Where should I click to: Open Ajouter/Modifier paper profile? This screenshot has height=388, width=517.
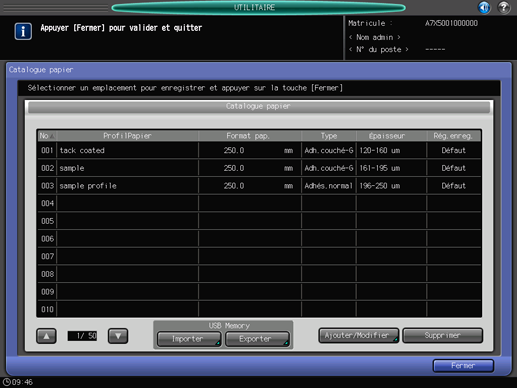(x=358, y=335)
